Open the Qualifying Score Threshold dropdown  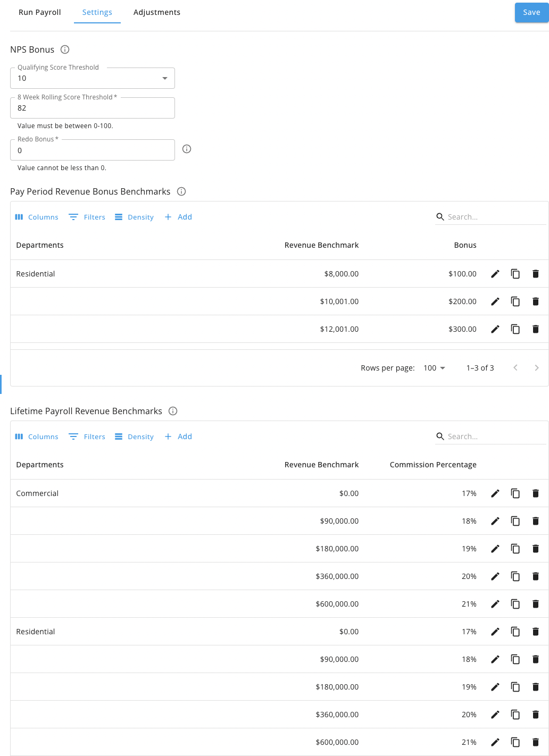point(93,78)
